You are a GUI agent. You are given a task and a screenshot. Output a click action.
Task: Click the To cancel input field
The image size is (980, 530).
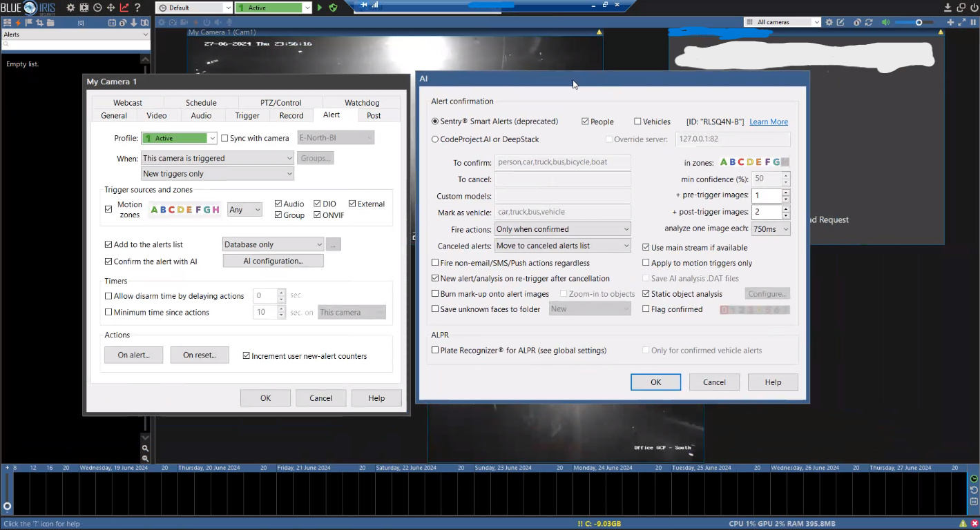pos(563,179)
